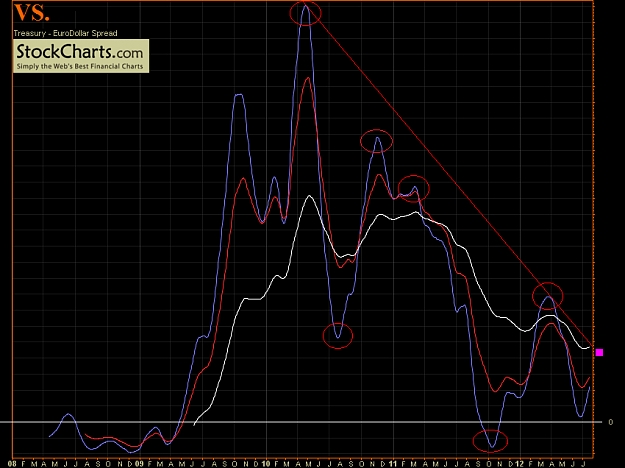
Task: Click the red circle around the 2012 peak
Action: point(548,295)
